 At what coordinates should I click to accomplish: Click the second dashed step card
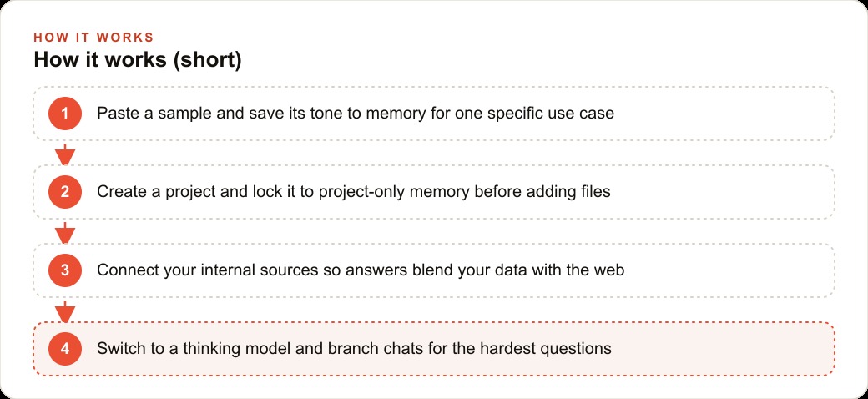coord(434,192)
